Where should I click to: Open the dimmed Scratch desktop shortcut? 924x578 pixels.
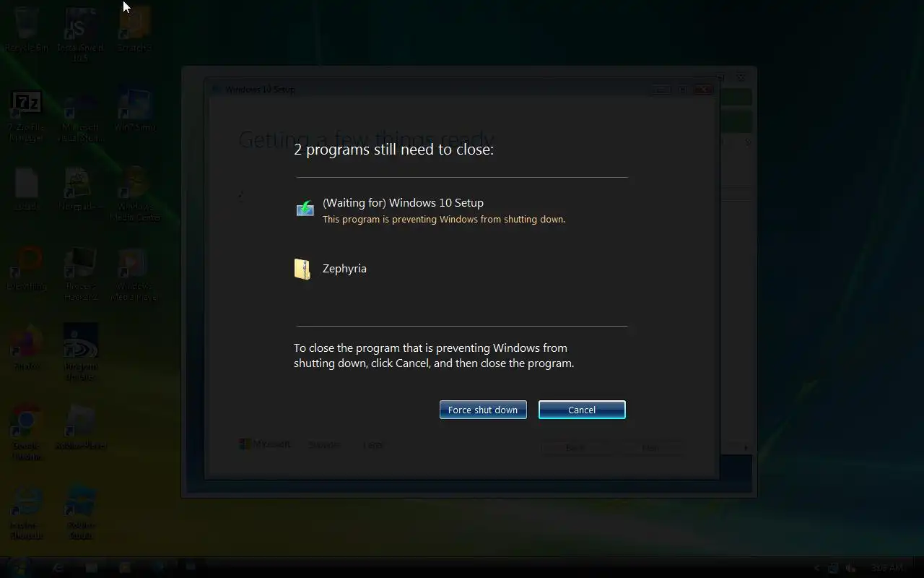coord(134,30)
